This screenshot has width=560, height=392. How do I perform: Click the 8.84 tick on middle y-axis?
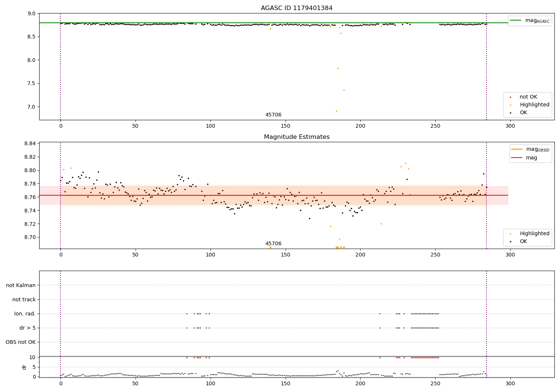tap(30, 144)
